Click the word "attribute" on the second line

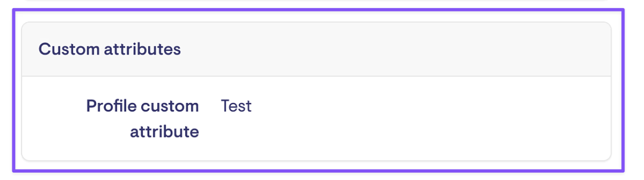pos(165,132)
